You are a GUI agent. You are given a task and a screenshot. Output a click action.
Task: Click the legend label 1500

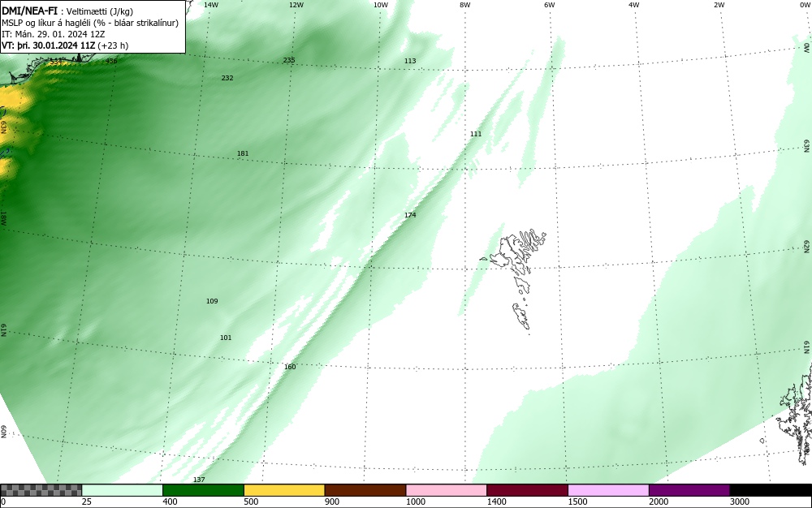[577, 502]
